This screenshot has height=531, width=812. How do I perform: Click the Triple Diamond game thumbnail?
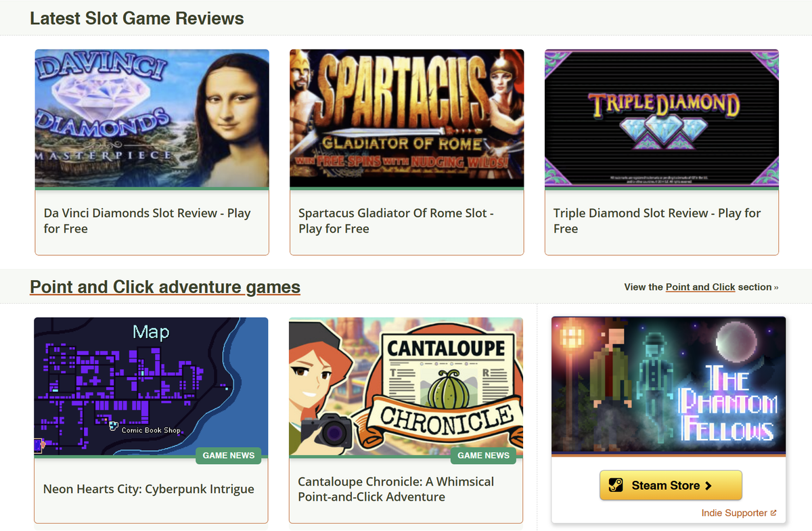(x=662, y=118)
